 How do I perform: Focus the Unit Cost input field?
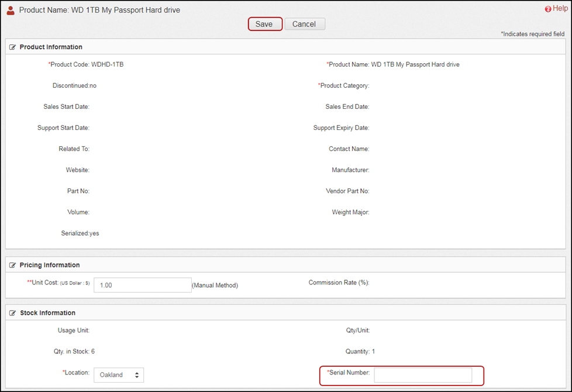coord(142,285)
